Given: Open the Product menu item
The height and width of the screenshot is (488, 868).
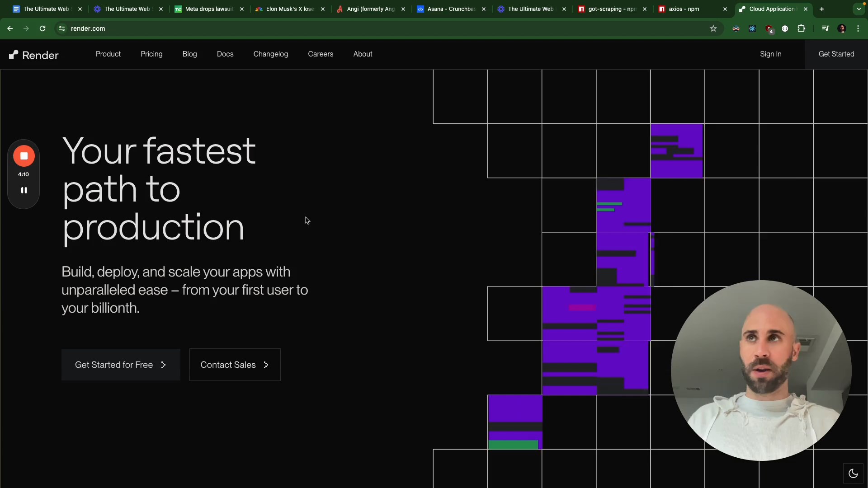Looking at the screenshot, I should [x=108, y=54].
